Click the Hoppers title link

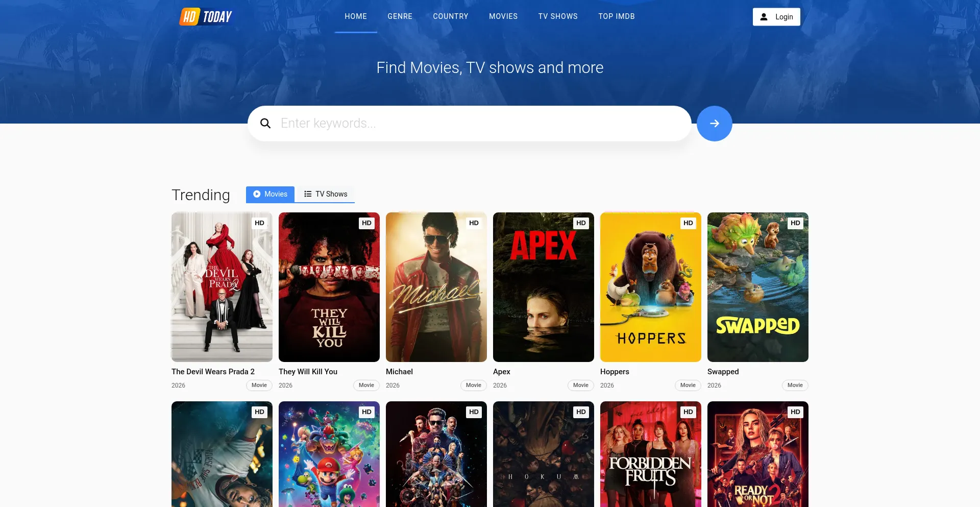(x=615, y=372)
